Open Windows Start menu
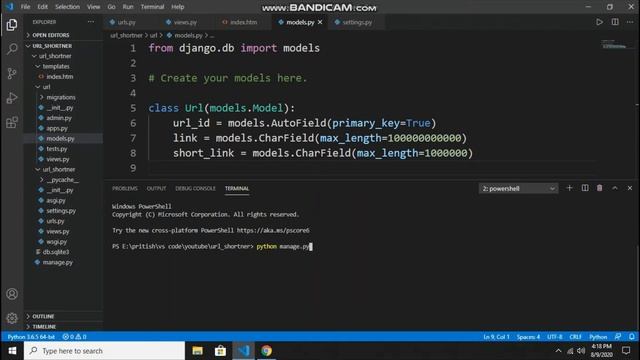The image size is (640, 360). click(x=12, y=351)
